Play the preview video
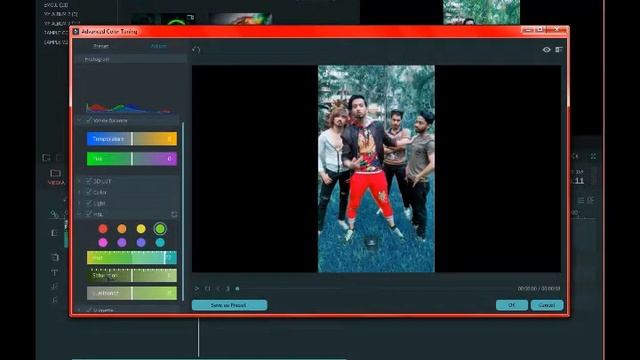640x360 pixels. 197,289
